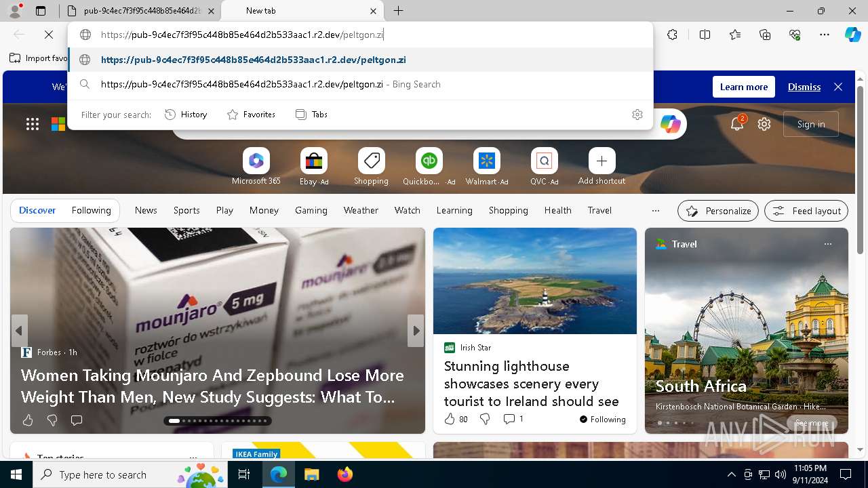Image resolution: width=868 pixels, height=488 pixels.
Task: Open Copilot icon in search box
Action: [x=670, y=124]
